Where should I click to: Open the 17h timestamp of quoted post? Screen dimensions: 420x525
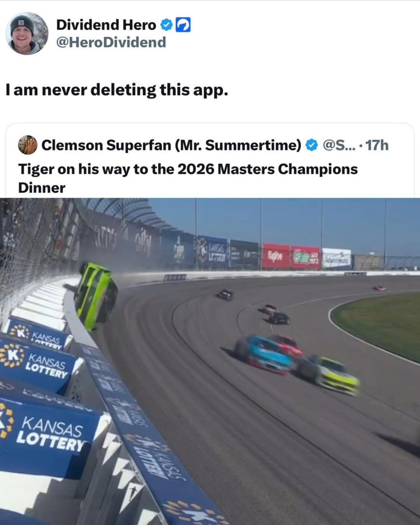pyautogui.click(x=377, y=145)
